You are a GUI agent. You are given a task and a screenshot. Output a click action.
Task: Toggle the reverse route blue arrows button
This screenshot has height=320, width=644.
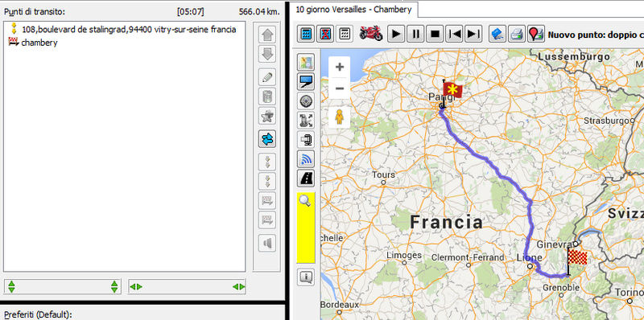267,139
